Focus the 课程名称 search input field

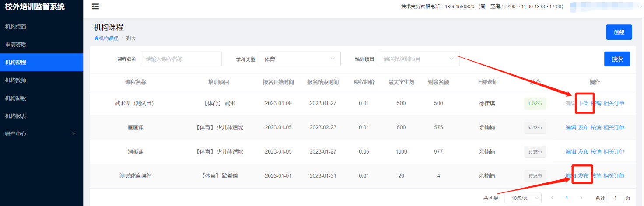point(181,59)
